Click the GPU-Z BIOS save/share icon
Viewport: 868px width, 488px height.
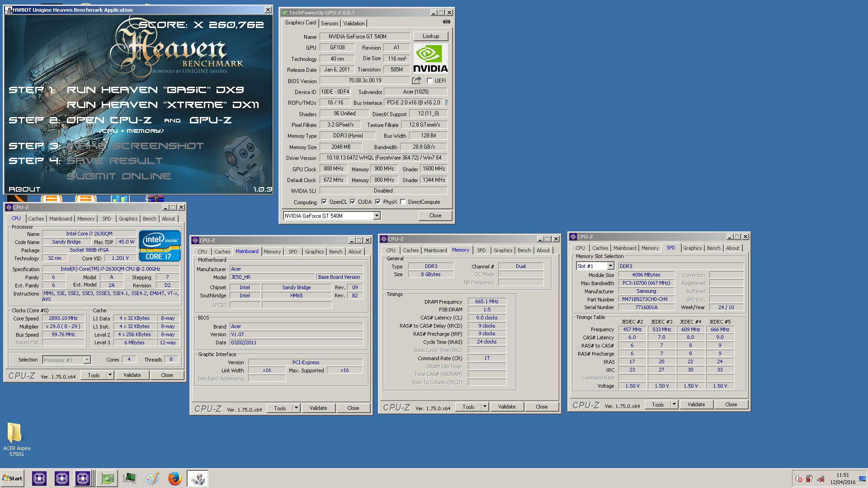click(416, 80)
